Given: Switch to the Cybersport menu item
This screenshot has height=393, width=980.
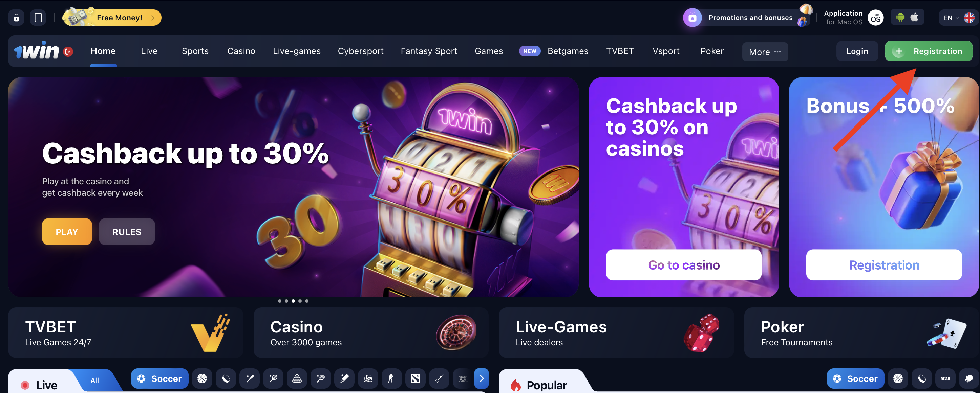Looking at the screenshot, I should pos(360,51).
